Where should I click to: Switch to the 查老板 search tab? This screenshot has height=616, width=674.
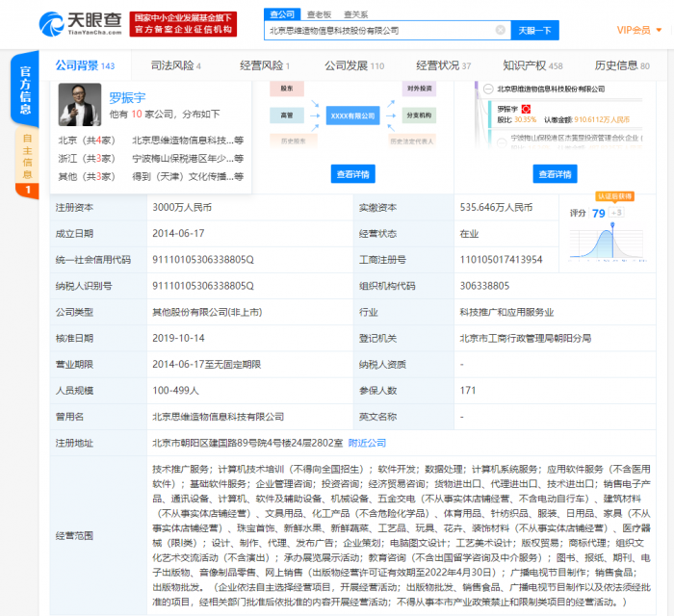point(318,14)
